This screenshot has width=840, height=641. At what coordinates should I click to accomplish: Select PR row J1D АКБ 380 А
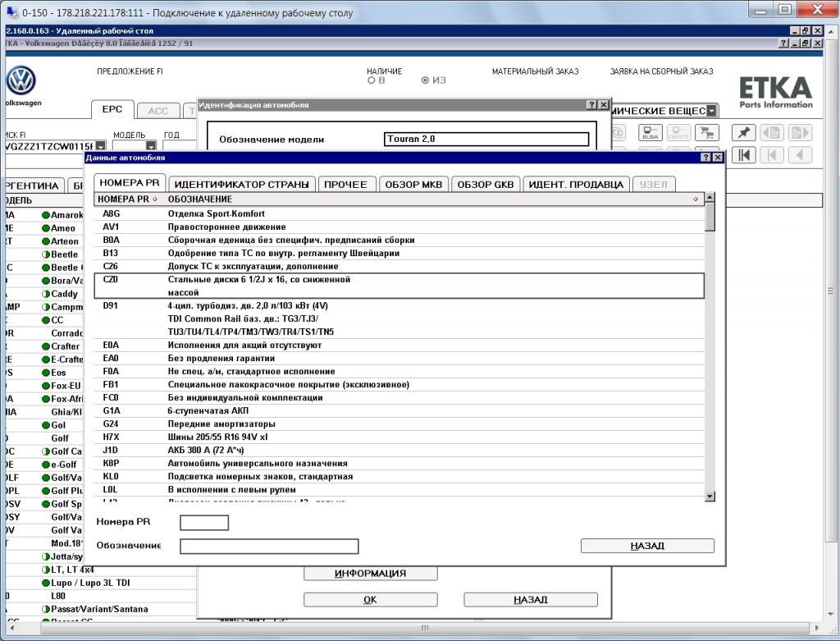(x=399, y=451)
